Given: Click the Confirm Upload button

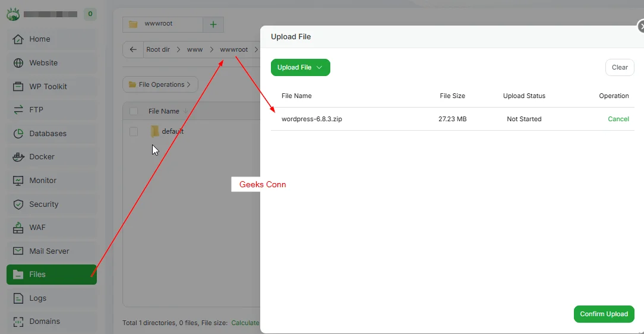Looking at the screenshot, I should click(x=604, y=314).
